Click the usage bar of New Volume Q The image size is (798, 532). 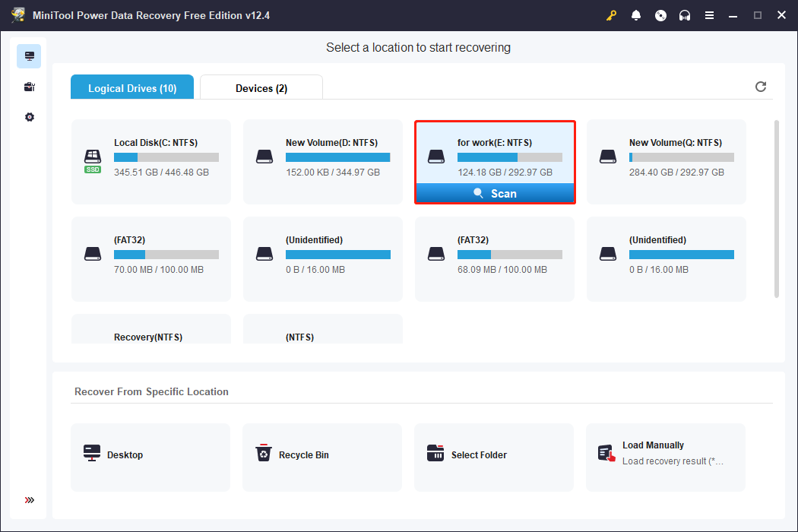[x=682, y=157]
